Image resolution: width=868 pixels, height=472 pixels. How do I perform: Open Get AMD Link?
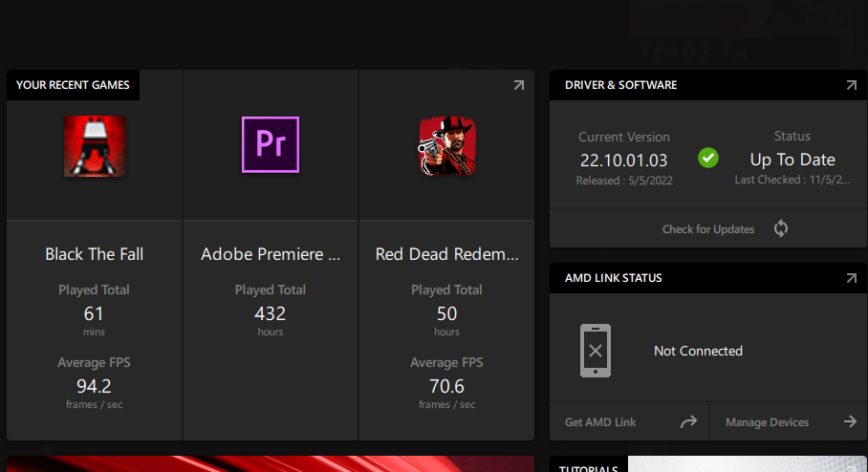[x=600, y=422]
